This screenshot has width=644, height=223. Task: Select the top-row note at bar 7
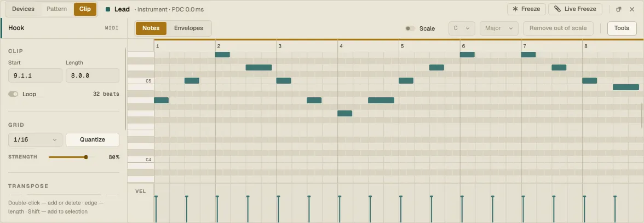click(528, 55)
